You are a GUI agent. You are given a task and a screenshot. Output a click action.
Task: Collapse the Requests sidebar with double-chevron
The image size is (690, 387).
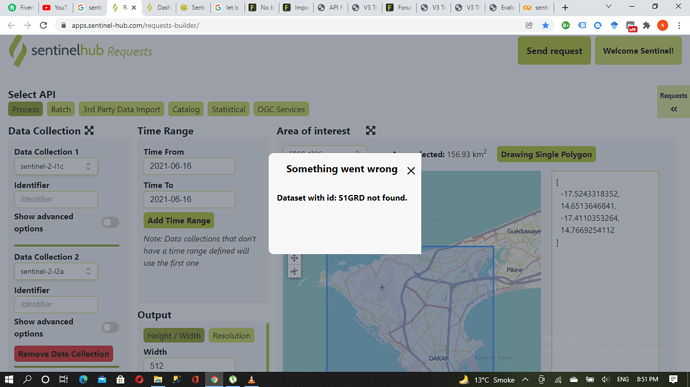coord(674,109)
